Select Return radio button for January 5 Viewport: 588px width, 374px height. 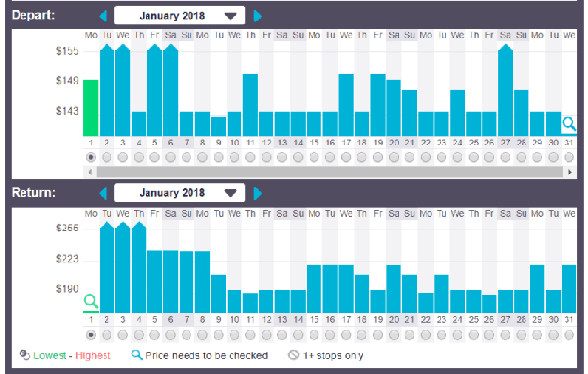(154, 335)
